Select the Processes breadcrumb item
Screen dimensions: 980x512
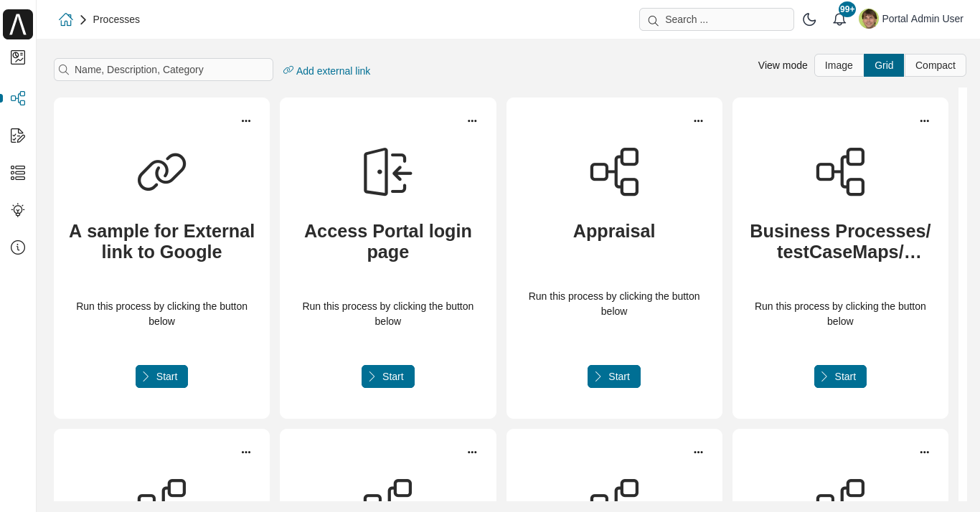[116, 19]
